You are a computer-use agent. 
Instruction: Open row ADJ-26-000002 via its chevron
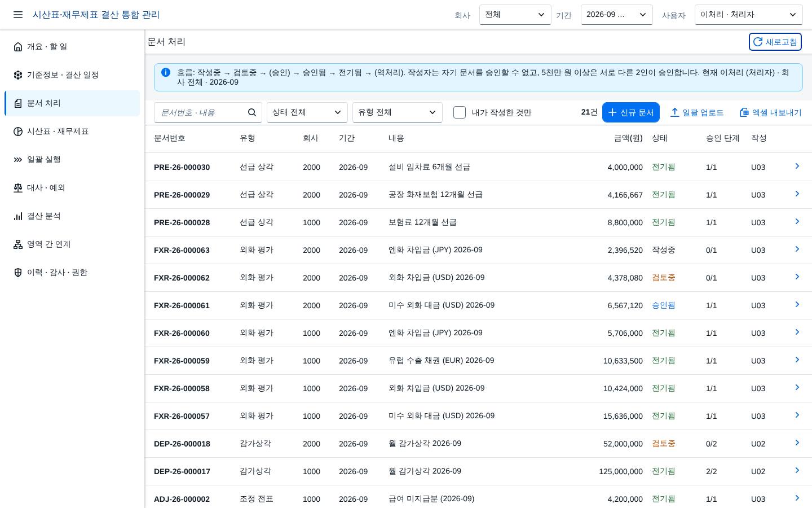[797, 498]
